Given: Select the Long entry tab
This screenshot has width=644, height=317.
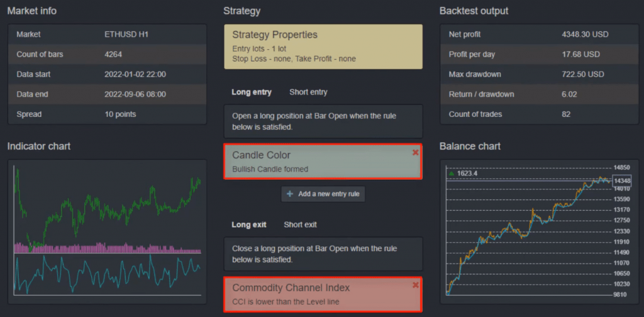Looking at the screenshot, I should pyautogui.click(x=252, y=92).
